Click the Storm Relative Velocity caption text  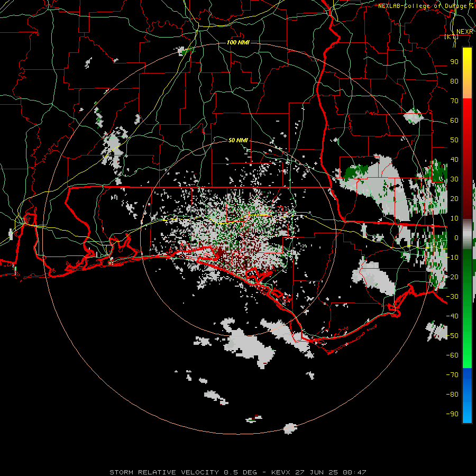tap(237, 472)
